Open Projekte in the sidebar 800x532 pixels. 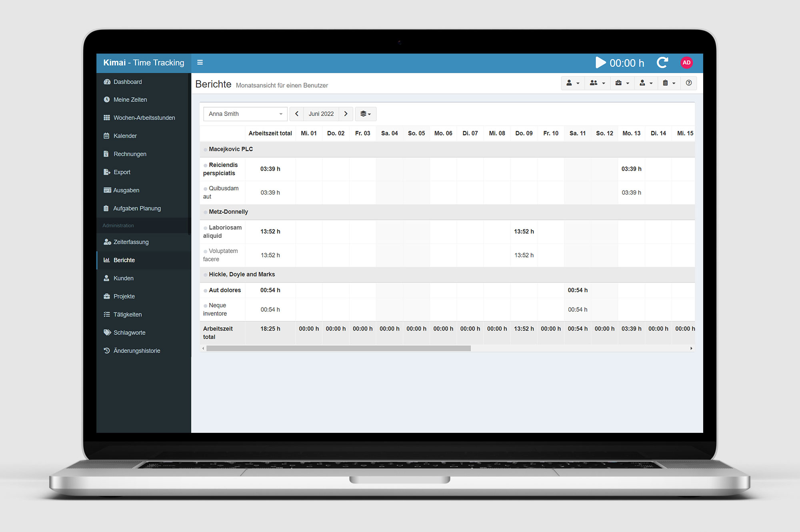click(143, 296)
